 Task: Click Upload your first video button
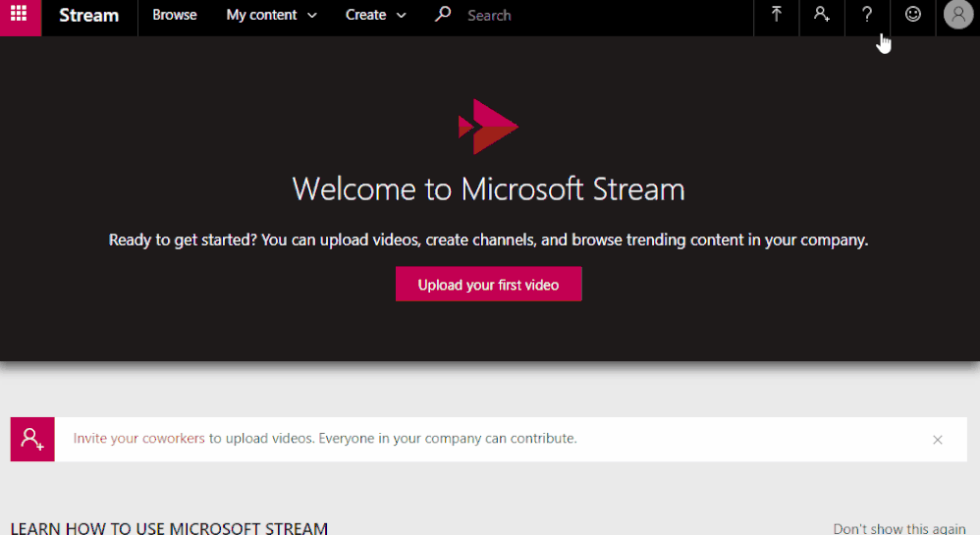(489, 285)
